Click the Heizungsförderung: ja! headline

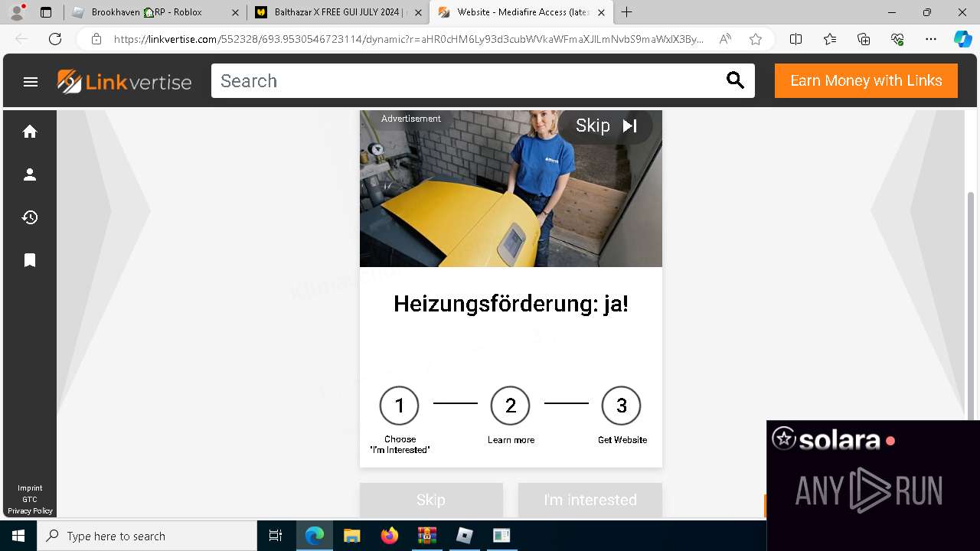click(x=511, y=304)
